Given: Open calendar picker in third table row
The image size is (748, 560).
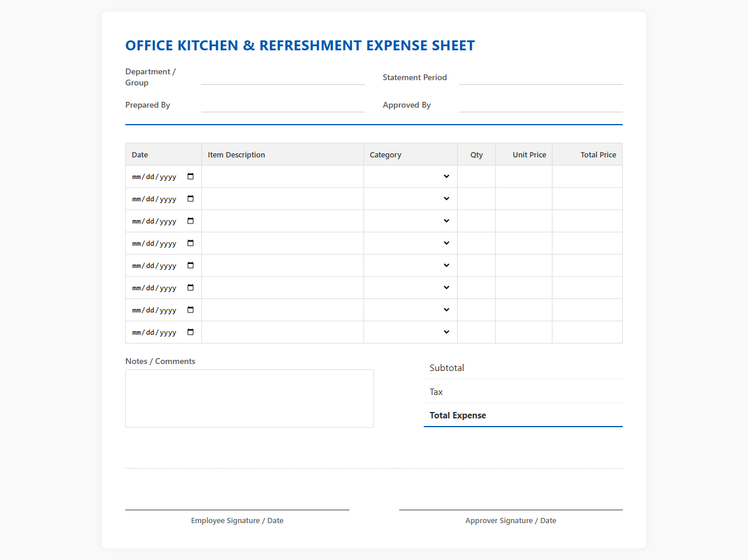Looking at the screenshot, I should [190, 221].
